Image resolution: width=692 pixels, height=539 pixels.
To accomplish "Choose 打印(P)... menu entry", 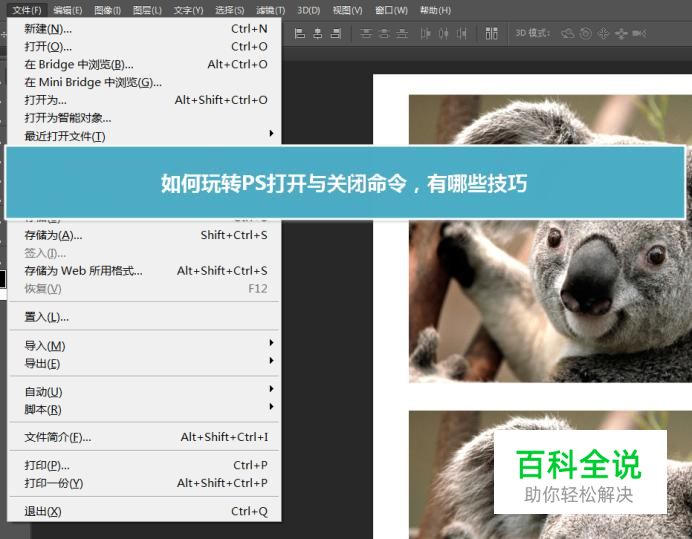I will 144,465.
